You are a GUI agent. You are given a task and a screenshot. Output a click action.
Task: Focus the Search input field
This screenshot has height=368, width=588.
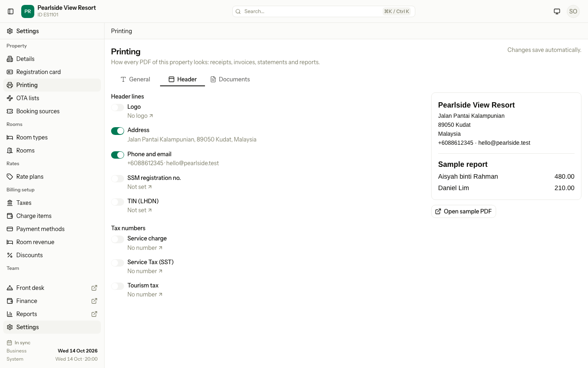pos(324,11)
